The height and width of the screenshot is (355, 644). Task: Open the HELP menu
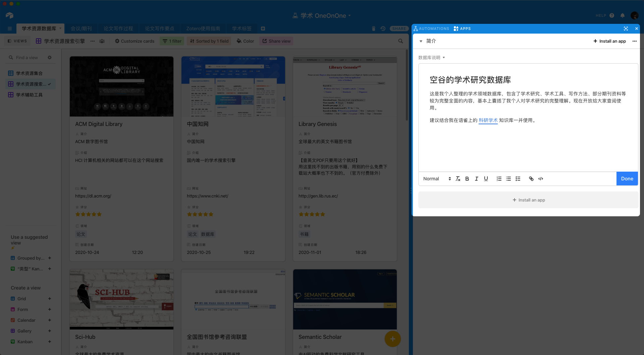[605, 15]
